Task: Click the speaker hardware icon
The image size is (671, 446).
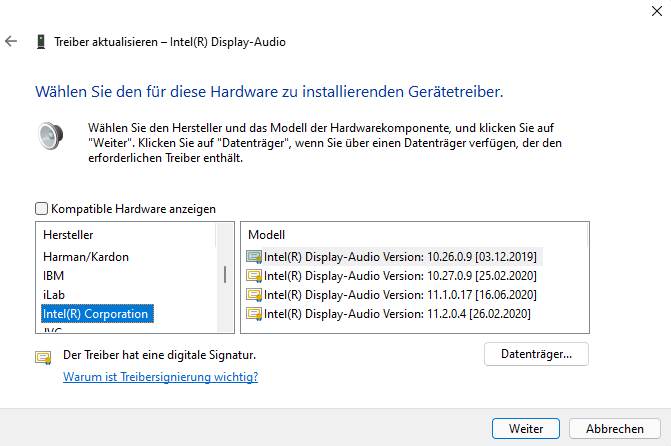Action: pyautogui.click(x=50, y=136)
